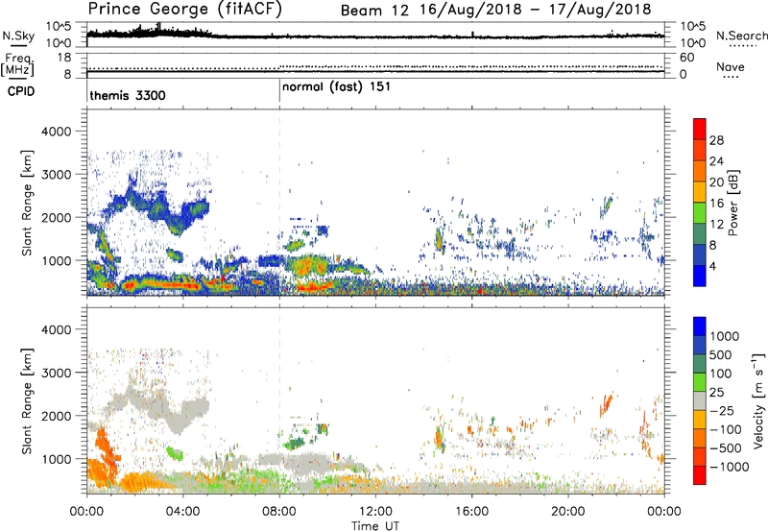The height and width of the screenshot is (532, 768).
Task: Click the 04:00 time tick label
Action: 182,512
